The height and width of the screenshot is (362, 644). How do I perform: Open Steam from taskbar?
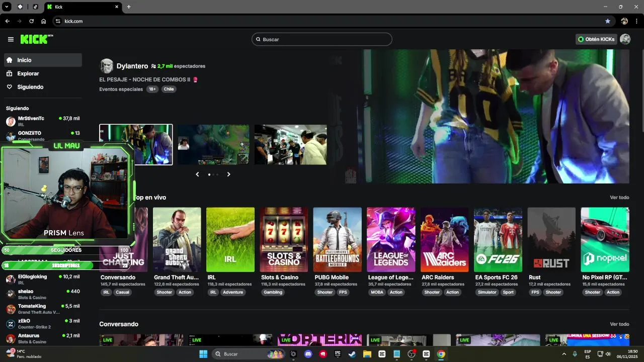pos(352,354)
